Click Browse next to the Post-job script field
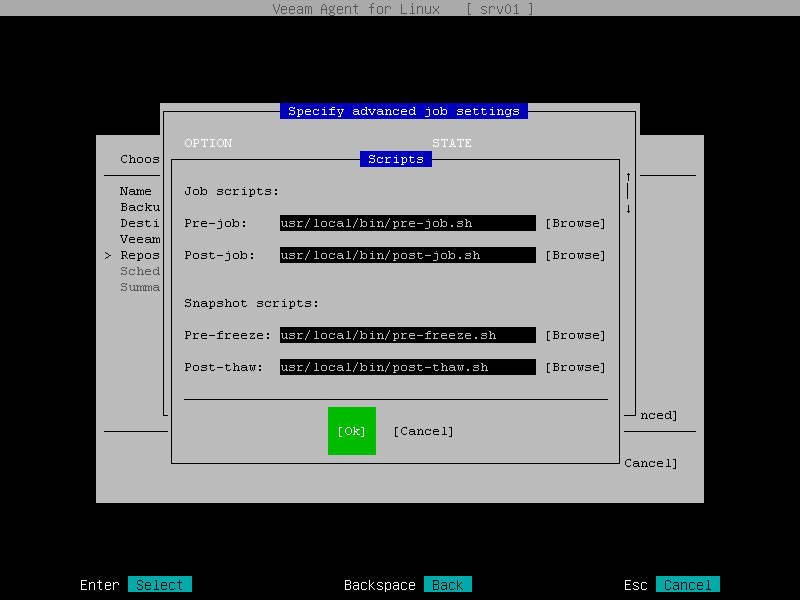The height and width of the screenshot is (600, 800). click(x=575, y=255)
